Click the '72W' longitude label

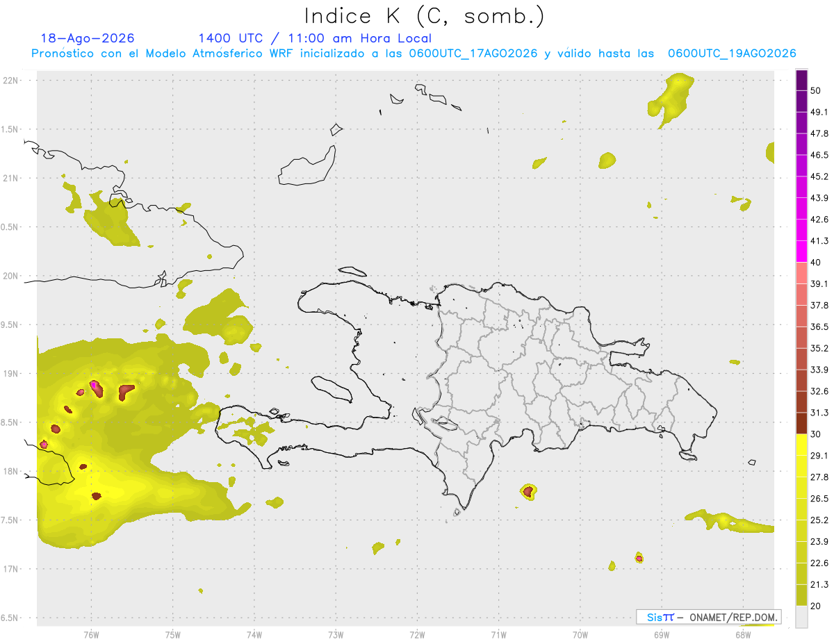[x=417, y=634]
